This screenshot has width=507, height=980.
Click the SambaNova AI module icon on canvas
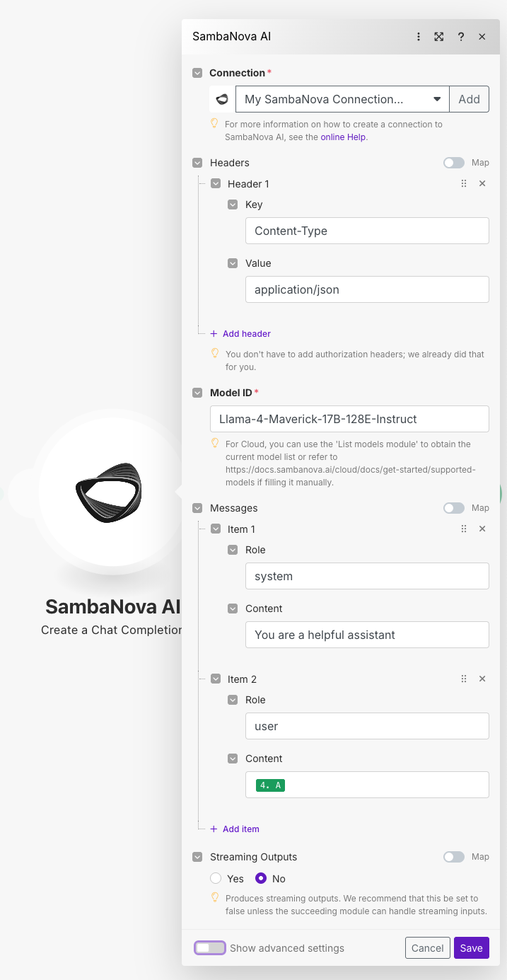coord(108,492)
